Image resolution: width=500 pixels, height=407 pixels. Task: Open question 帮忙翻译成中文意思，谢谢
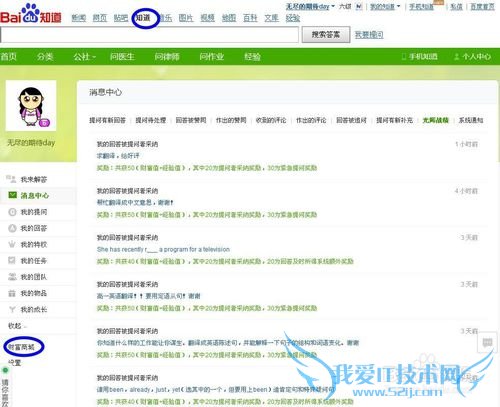tap(135, 202)
